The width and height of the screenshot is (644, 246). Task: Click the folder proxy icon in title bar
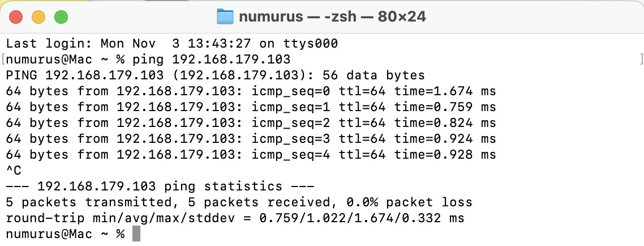(225, 16)
